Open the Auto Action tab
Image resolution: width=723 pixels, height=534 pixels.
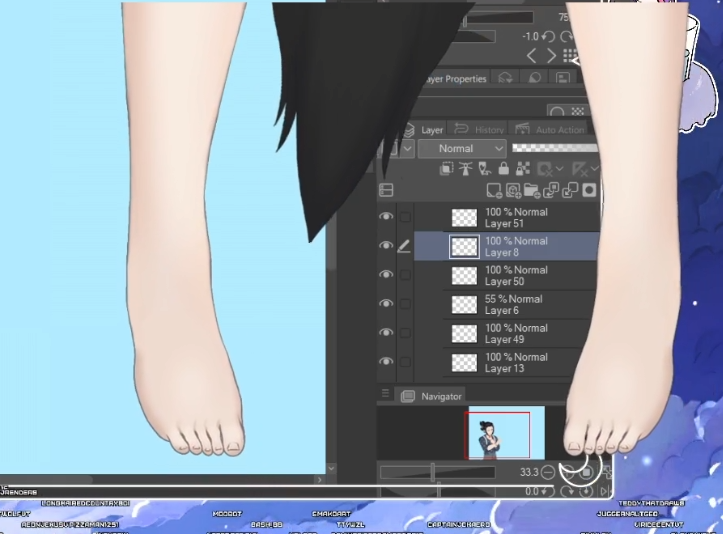coord(550,130)
